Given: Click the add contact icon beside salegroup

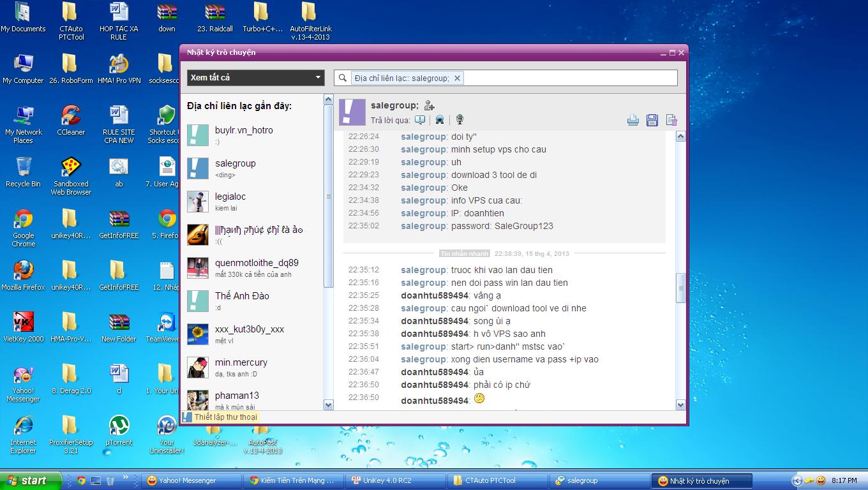Looking at the screenshot, I should [430, 106].
